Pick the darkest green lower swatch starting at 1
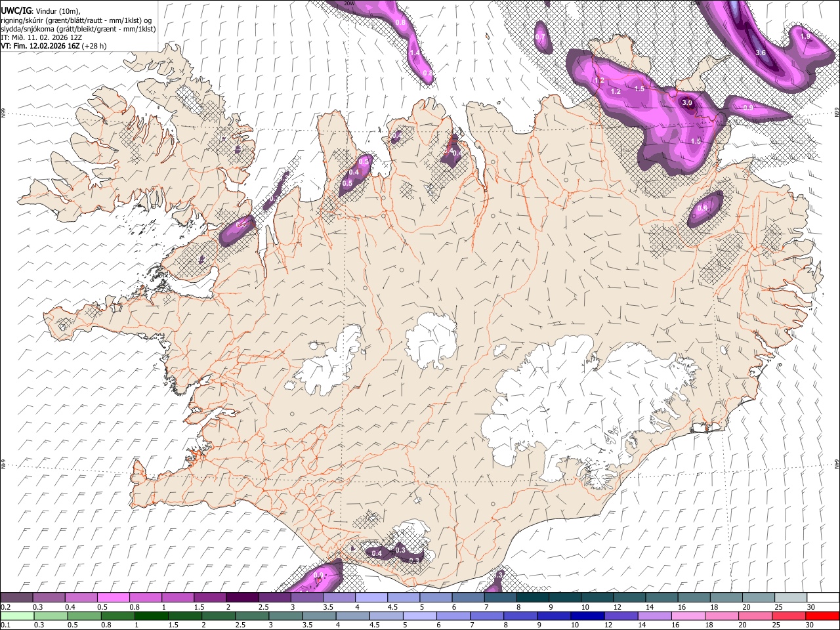The image size is (840, 630). pos(152,616)
